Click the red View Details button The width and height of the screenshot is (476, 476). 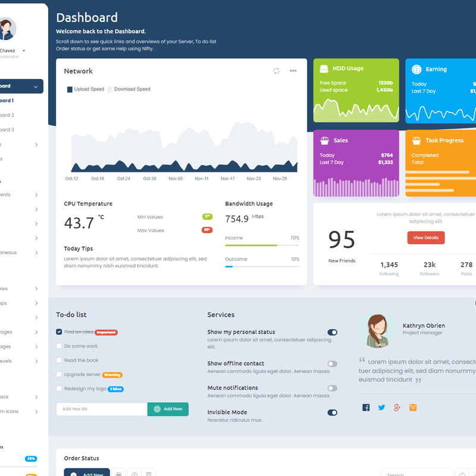point(425,238)
